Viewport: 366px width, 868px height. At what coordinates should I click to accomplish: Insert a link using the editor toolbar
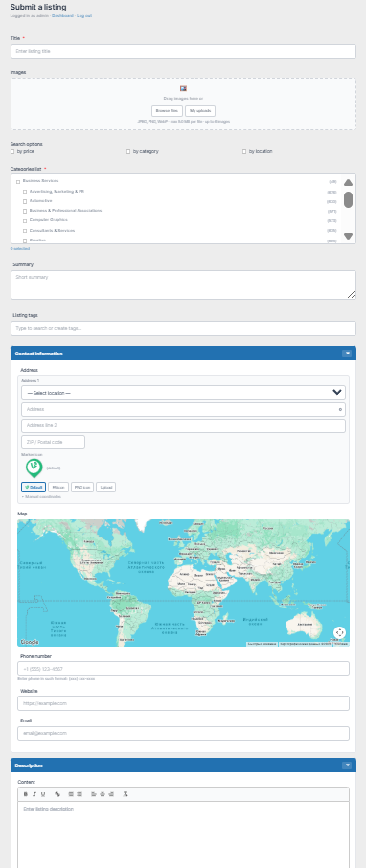pos(57,794)
